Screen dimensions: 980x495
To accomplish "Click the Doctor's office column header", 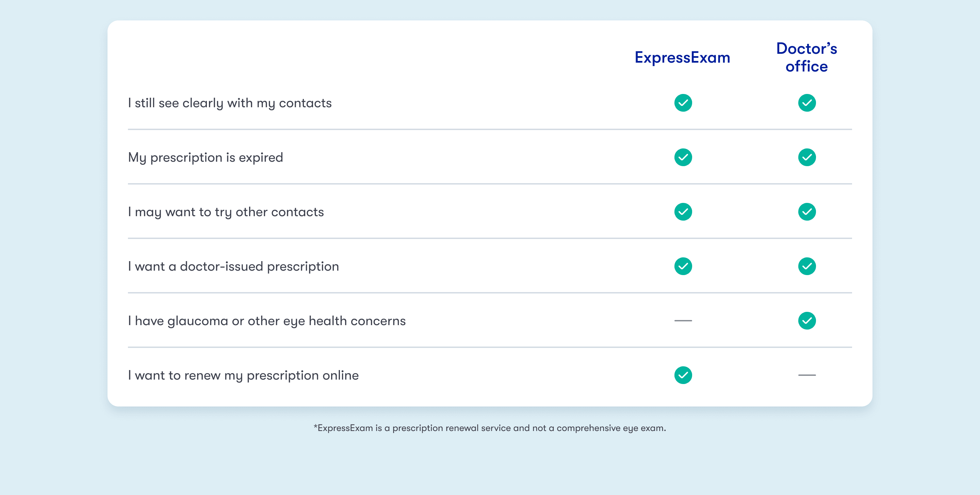I will point(806,57).
